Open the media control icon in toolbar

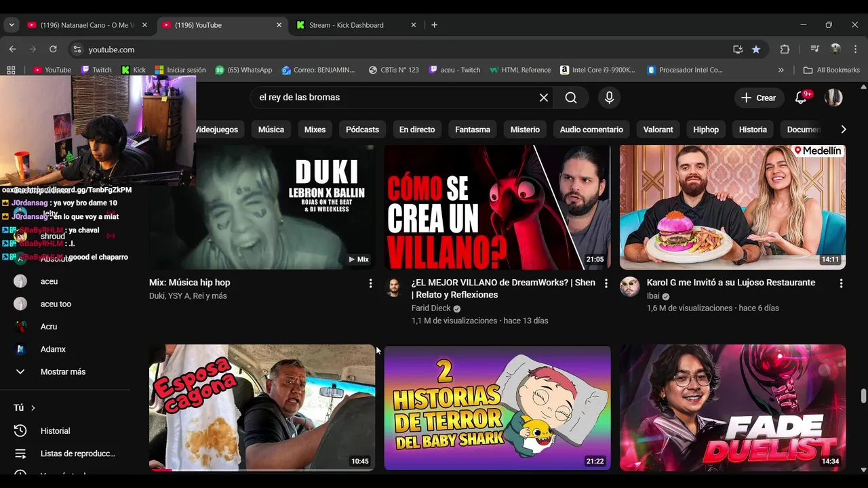click(x=815, y=49)
